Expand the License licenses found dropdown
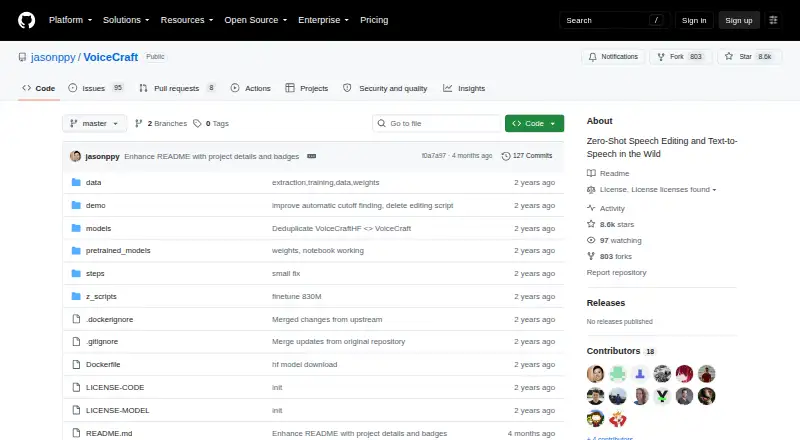Image resolution: width=800 pixels, height=440 pixels. point(658,190)
